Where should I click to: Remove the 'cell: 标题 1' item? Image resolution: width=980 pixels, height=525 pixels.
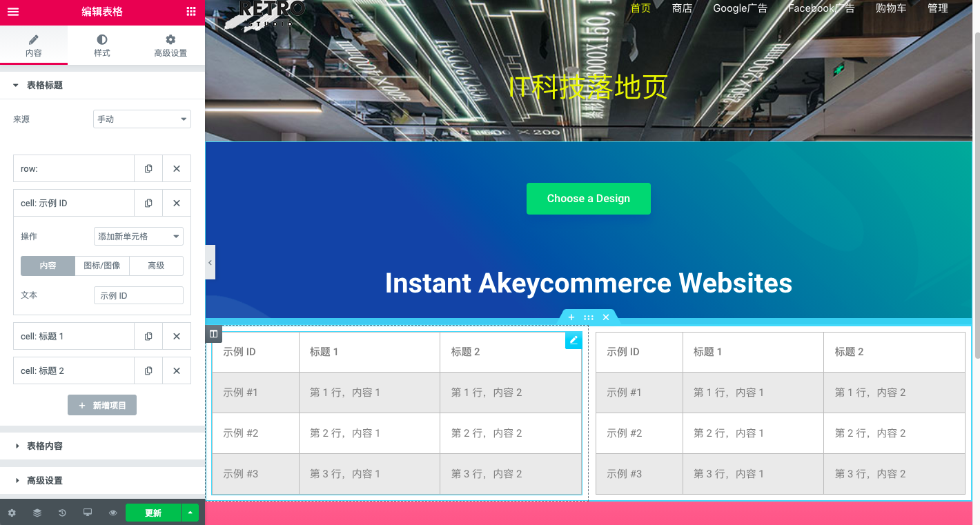(x=177, y=337)
